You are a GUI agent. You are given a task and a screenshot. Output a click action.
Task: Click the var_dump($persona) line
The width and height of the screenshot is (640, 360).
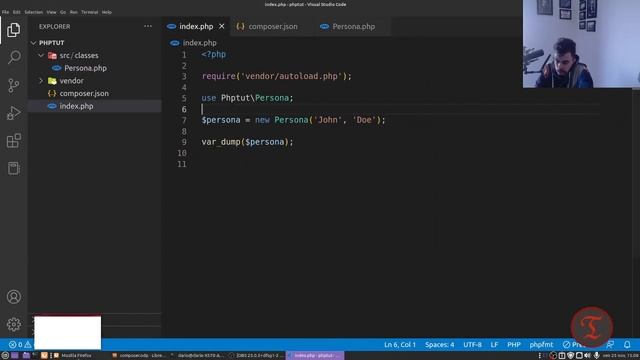[247, 142]
